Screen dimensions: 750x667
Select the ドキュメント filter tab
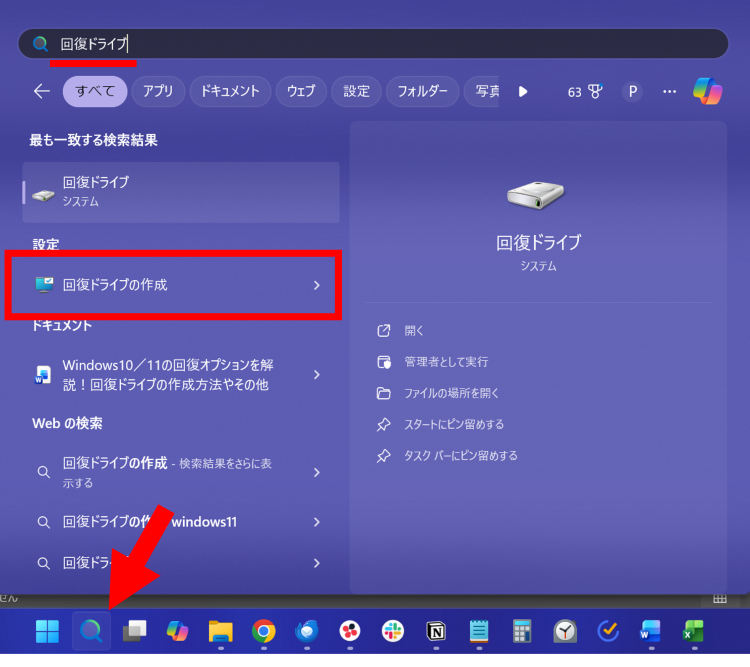230,91
